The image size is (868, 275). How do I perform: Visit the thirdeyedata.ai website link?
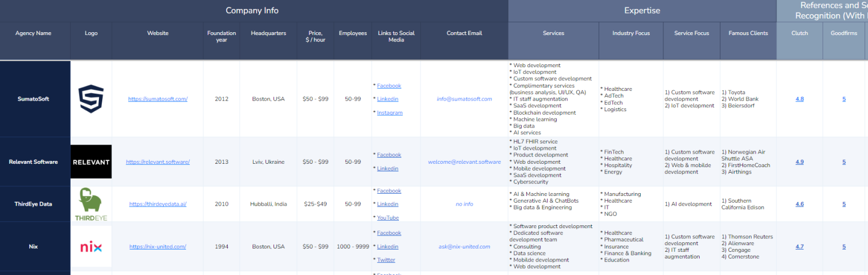(158, 204)
